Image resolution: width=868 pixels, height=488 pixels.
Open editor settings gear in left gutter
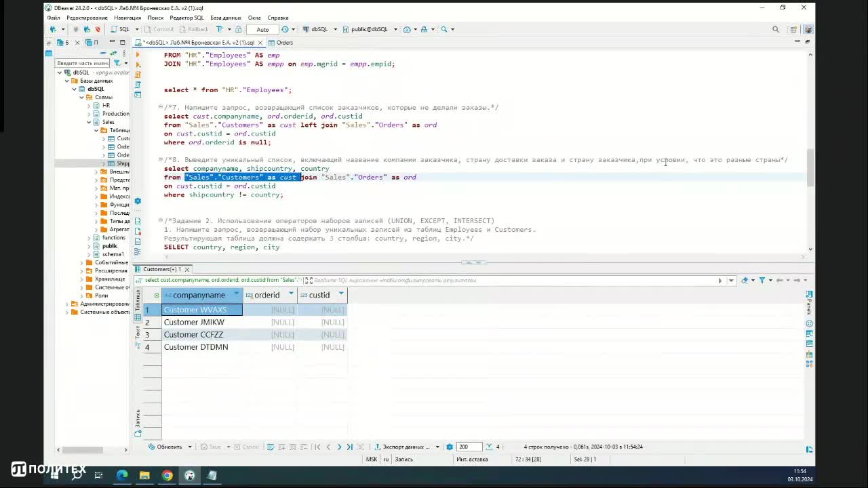138,201
